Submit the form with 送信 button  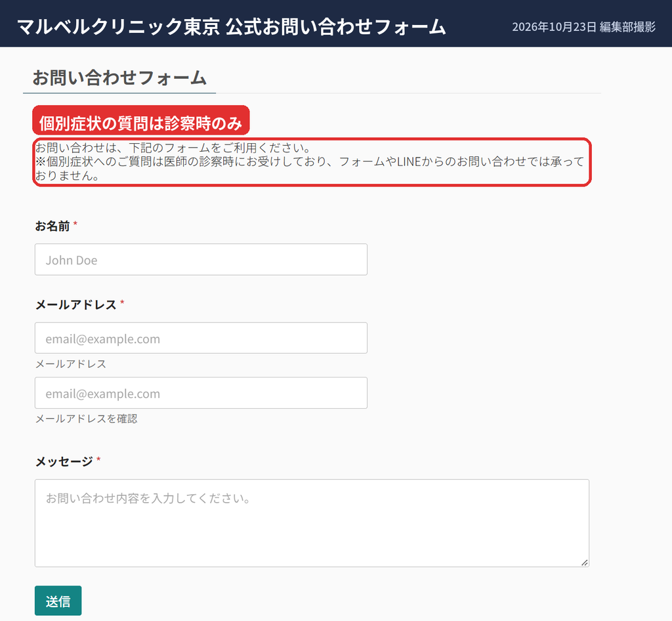(58, 601)
